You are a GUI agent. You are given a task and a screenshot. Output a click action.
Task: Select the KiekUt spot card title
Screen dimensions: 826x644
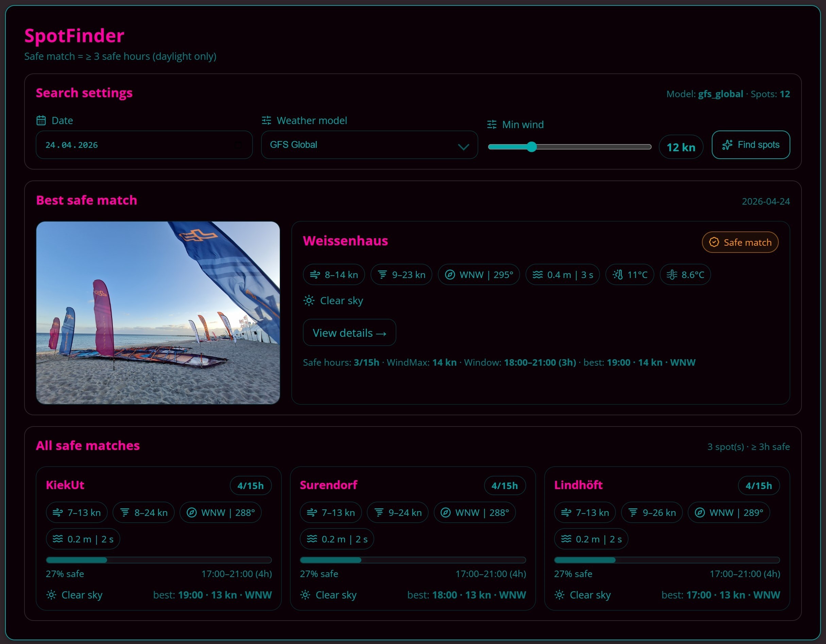point(65,485)
